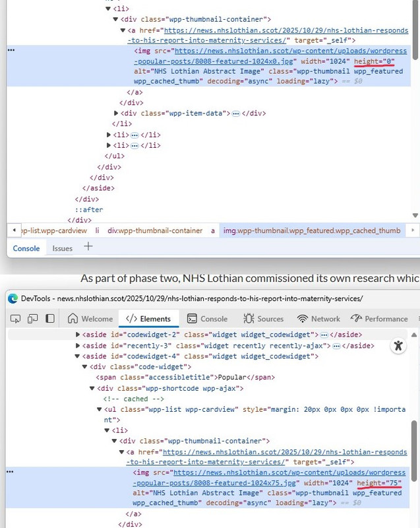
Task: Click the ellipsis badge in the recently-3 aside
Action: (336, 346)
